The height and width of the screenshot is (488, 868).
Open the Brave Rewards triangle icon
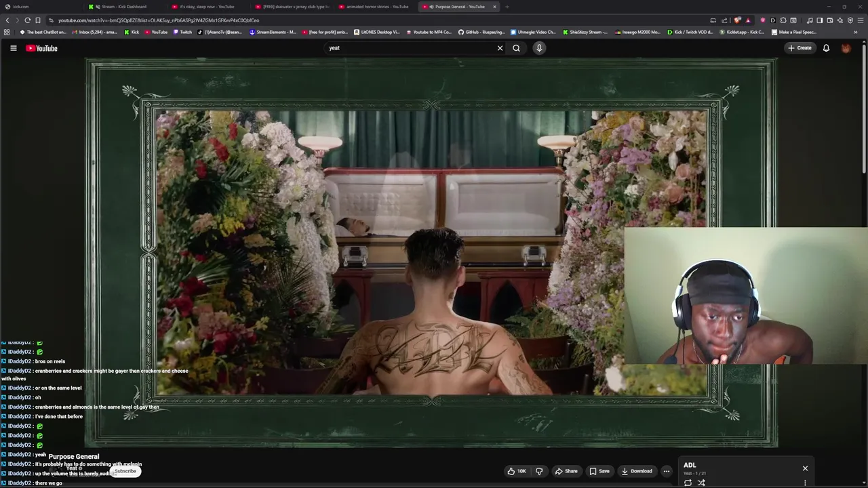748,20
